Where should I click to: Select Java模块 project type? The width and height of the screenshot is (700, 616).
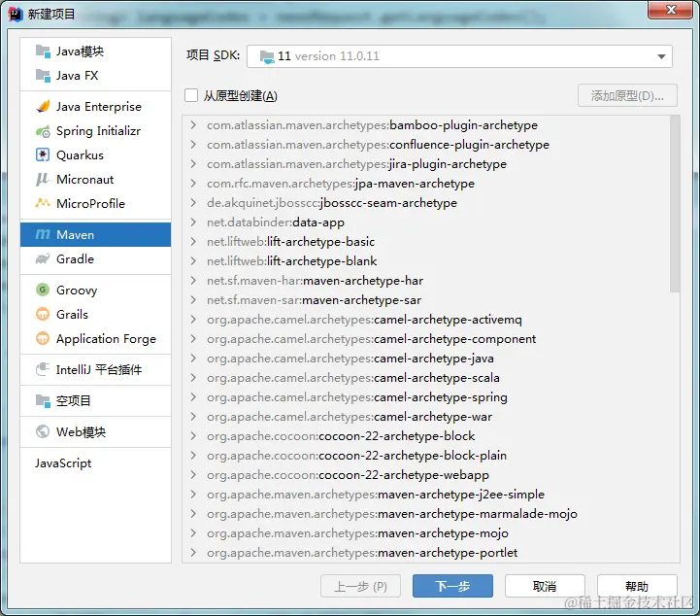coord(95,51)
